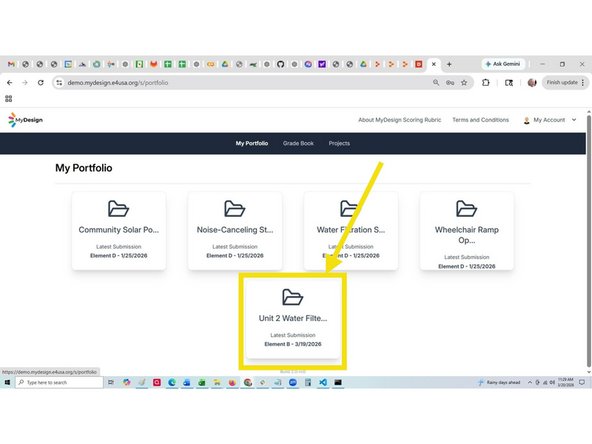
Task: Show hidden system tray icons
Action: tap(529, 382)
